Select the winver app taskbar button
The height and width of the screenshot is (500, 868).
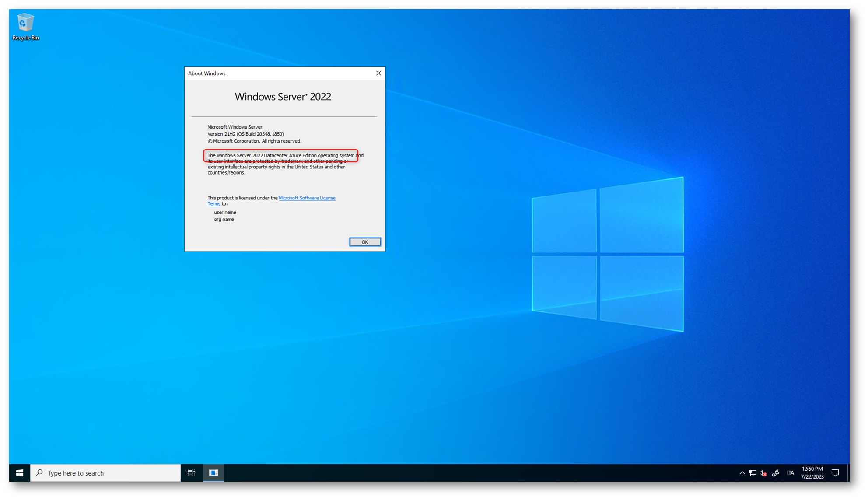tap(213, 473)
